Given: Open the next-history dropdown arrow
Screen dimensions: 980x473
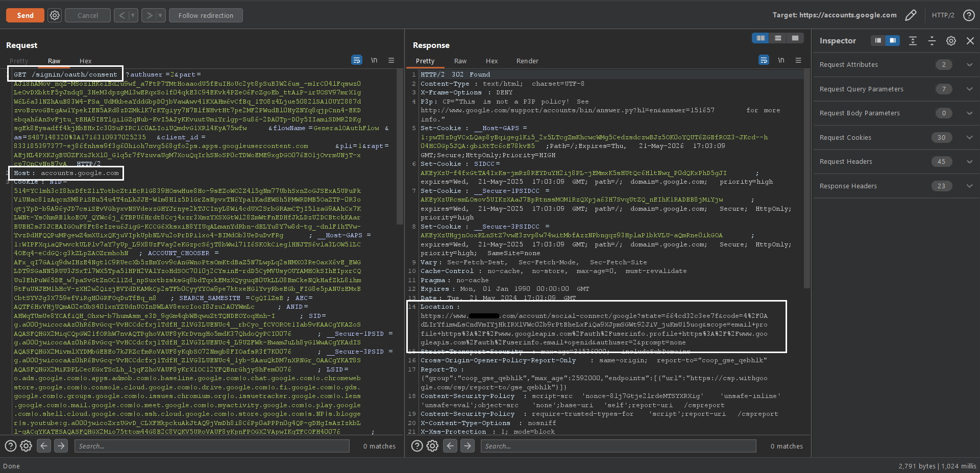Looking at the screenshot, I should point(160,15).
